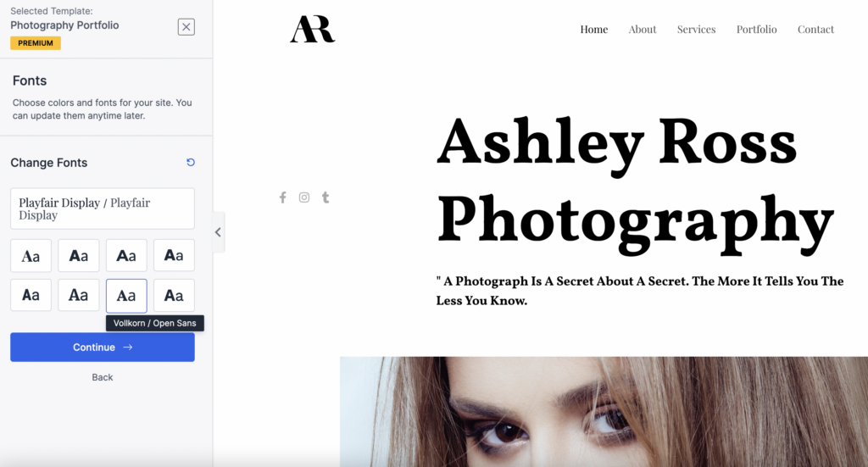
Task: Open the Playfair Display font selection box
Action: pos(103,208)
